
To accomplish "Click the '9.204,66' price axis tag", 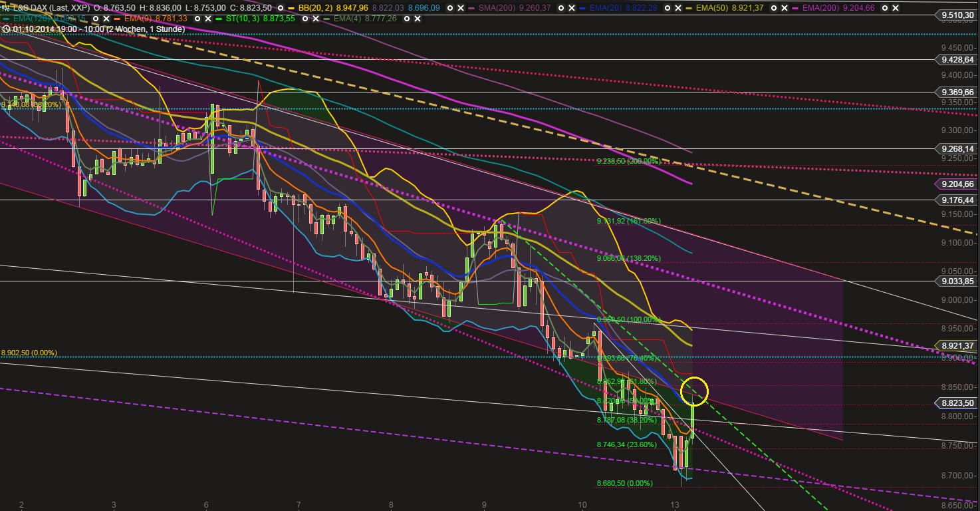I will coord(957,184).
